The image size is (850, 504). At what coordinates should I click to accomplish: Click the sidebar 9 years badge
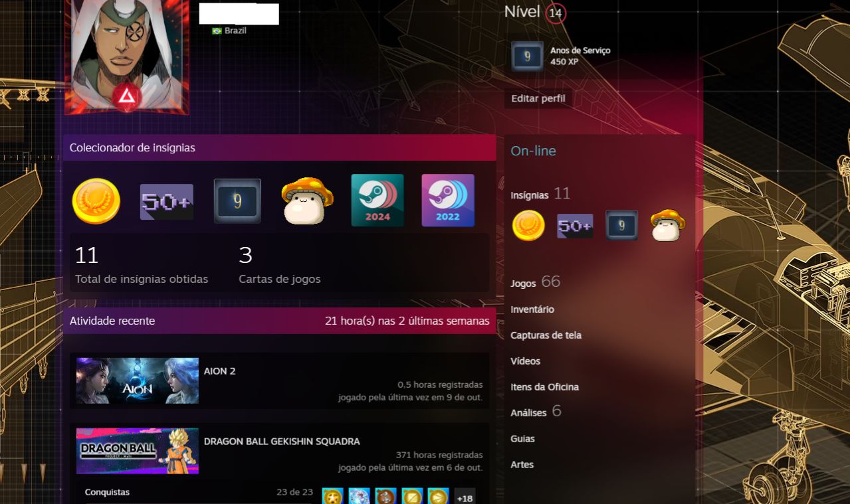point(621,226)
